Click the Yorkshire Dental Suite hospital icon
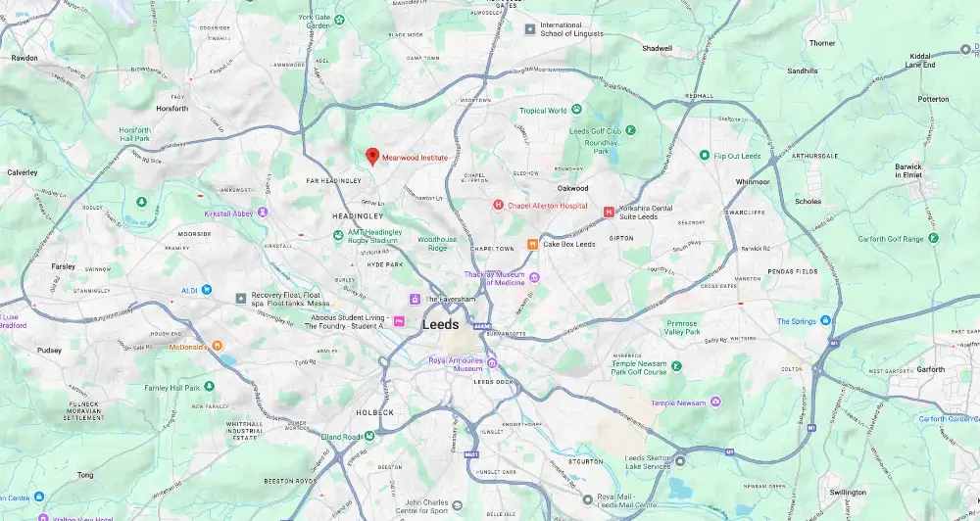 coord(609,213)
